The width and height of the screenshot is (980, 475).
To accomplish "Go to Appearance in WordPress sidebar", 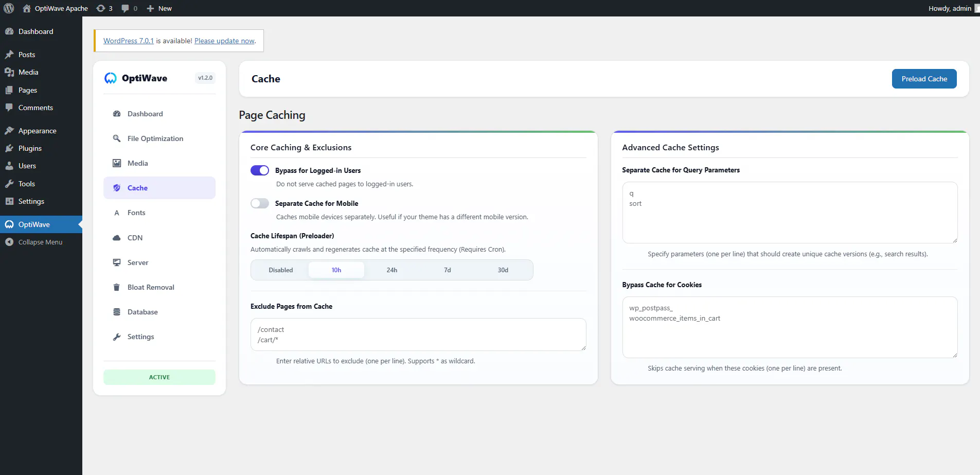I will coord(41,131).
